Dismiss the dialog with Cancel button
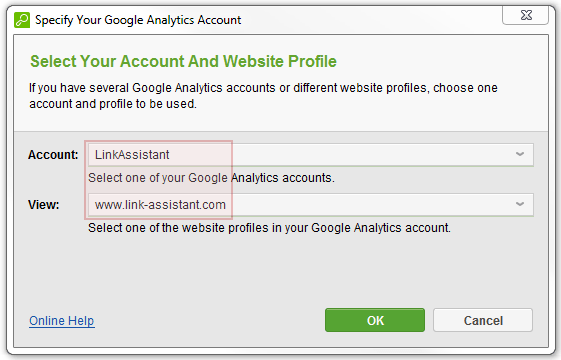Image resolution: width=561 pixels, height=360 pixels. point(483,320)
